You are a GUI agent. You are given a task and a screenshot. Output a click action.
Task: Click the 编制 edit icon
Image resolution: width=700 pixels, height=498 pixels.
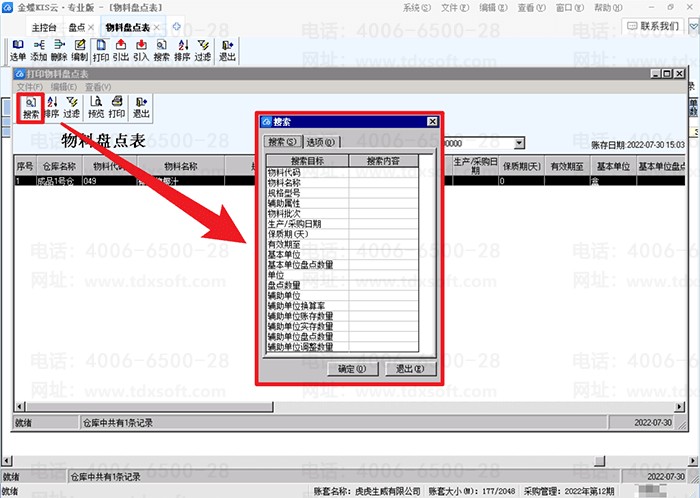(x=79, y=51)
